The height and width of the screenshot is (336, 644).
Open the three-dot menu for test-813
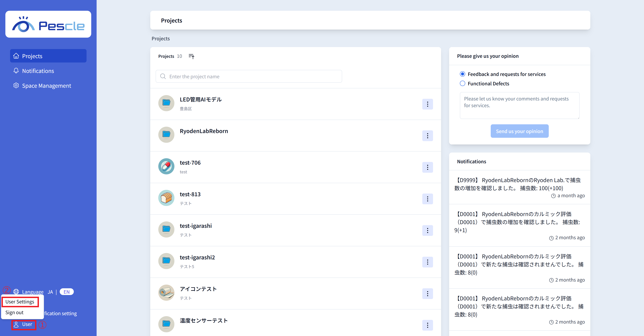[427, 199]
